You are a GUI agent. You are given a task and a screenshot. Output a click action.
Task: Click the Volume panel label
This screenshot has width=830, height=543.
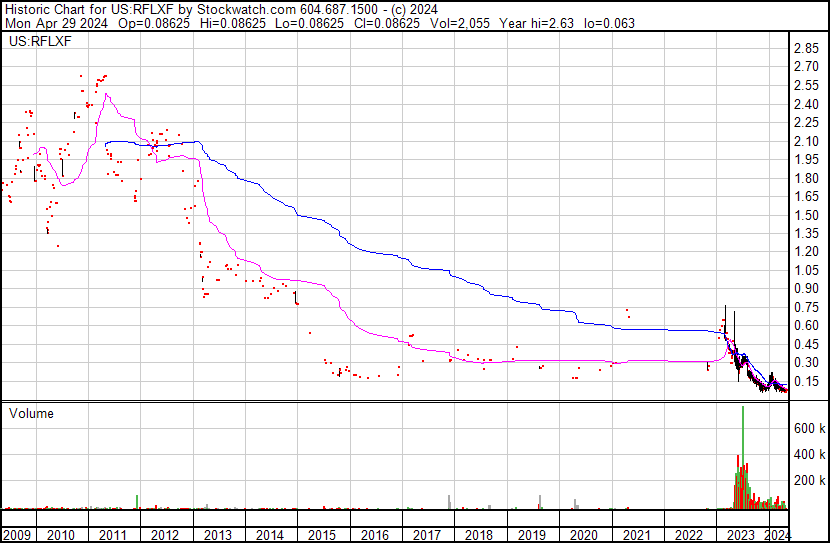click(31, 413)
